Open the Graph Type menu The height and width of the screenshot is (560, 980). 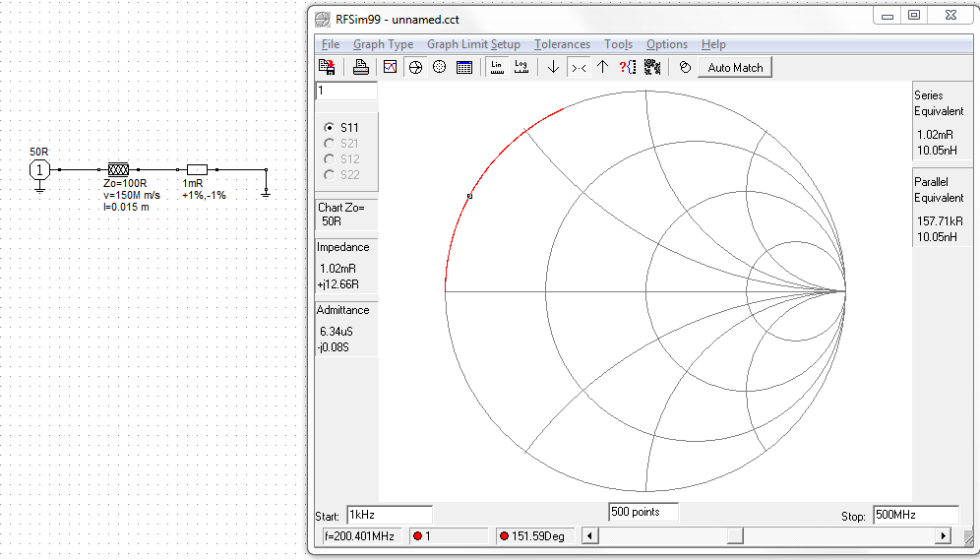tap(383, 44)
